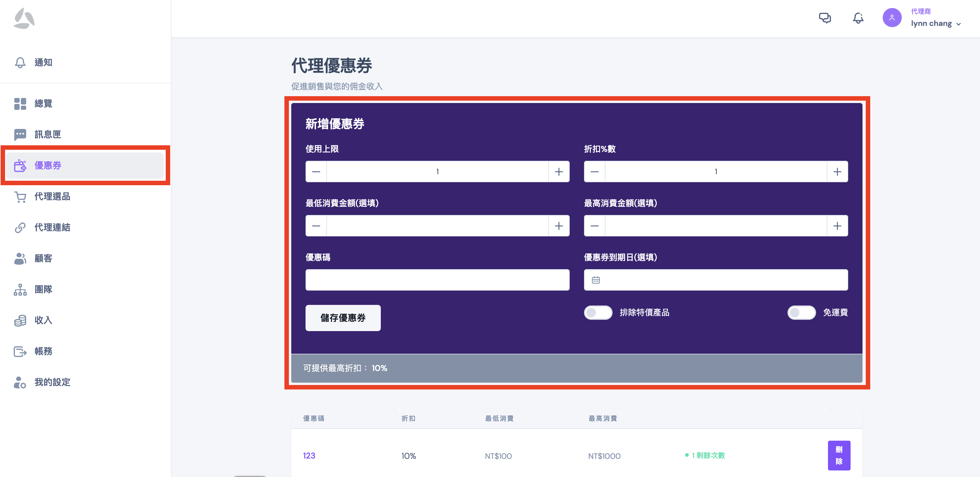
Task: Expand lynn chang account dropdown
Action: pyautogui.click(x=958, y=24)
